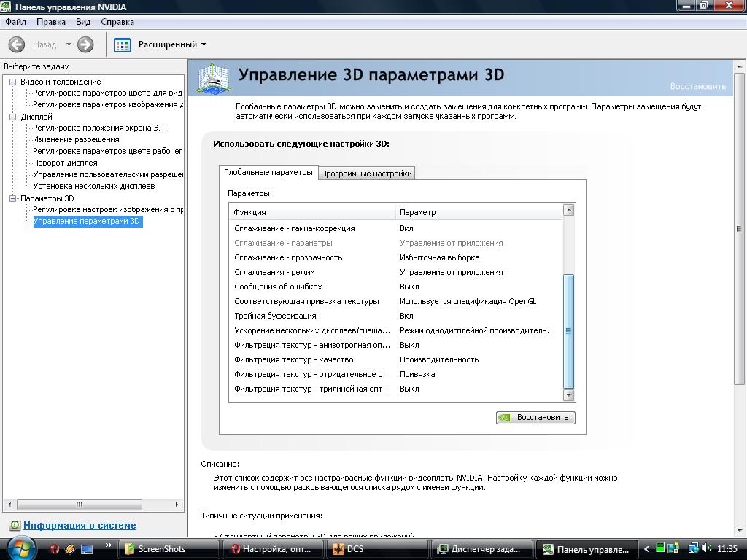Collapse the Дисплей tree branch
The width and height of the screenshot is (747, 560).
[x=13, y=117]
